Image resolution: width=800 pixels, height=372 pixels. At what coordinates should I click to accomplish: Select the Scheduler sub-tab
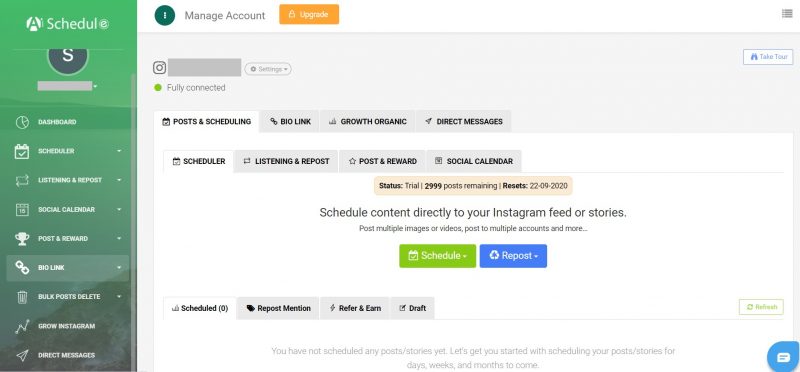coord(198,161)
